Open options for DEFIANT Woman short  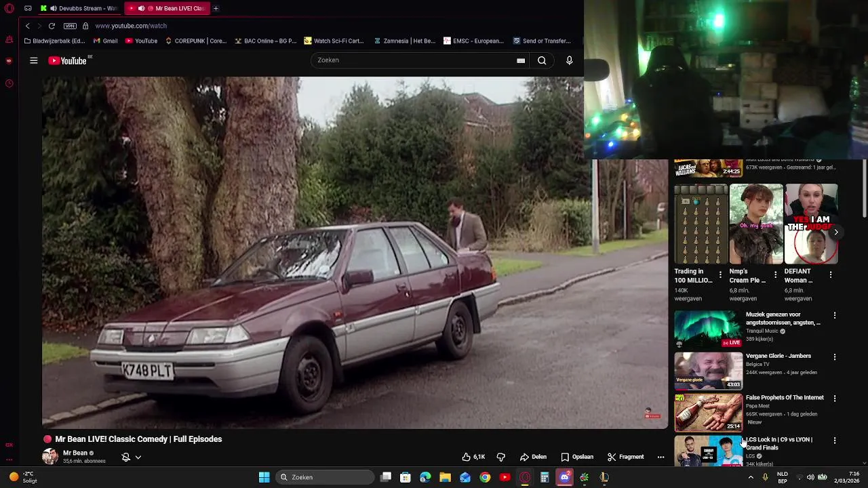click(831, 274)
